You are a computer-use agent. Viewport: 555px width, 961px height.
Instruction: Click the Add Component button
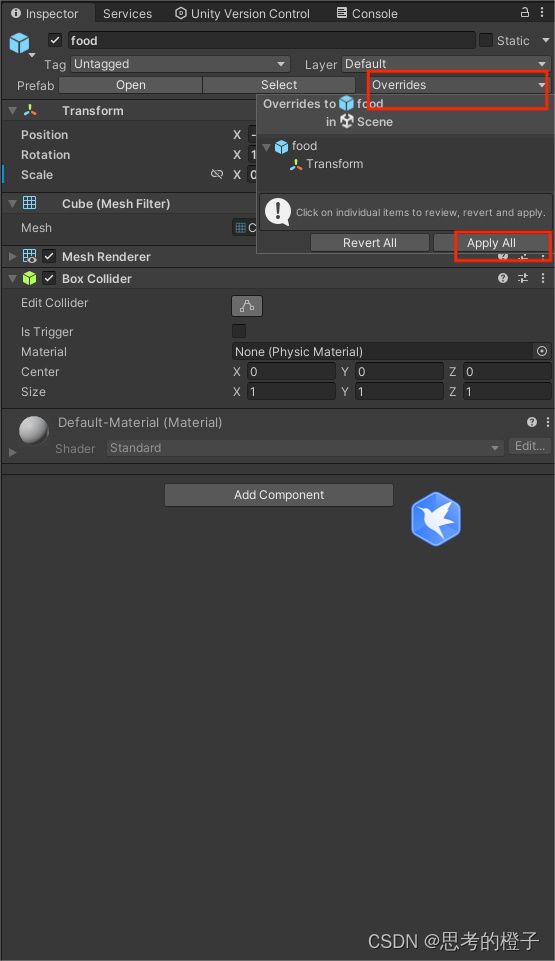(x=279, y=495)
